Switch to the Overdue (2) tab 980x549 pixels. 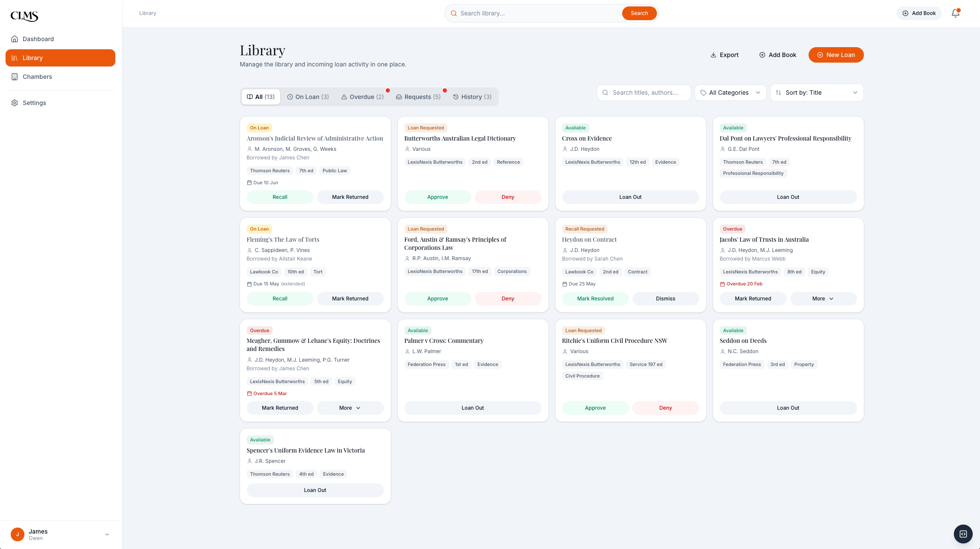pyautogui.click(x=363, y=97)
